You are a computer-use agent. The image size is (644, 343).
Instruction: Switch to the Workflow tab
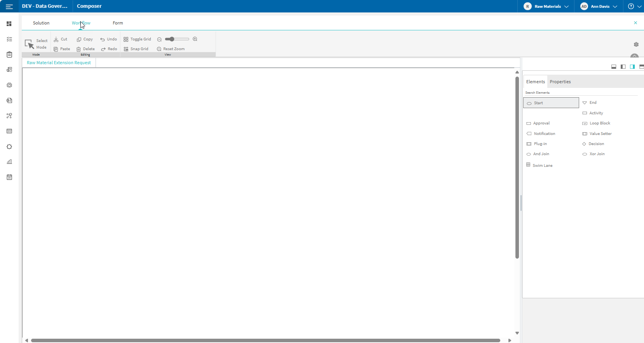pyautogui.click(x=81, y=23)
